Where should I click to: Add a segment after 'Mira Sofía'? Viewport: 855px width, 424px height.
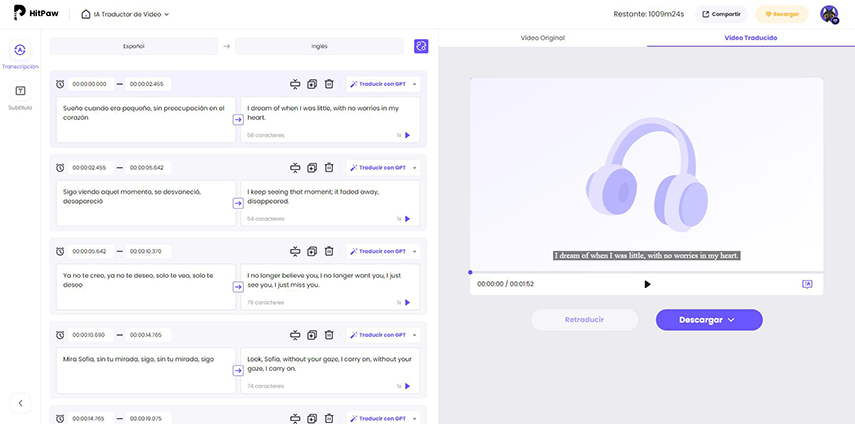coord(312,335)
